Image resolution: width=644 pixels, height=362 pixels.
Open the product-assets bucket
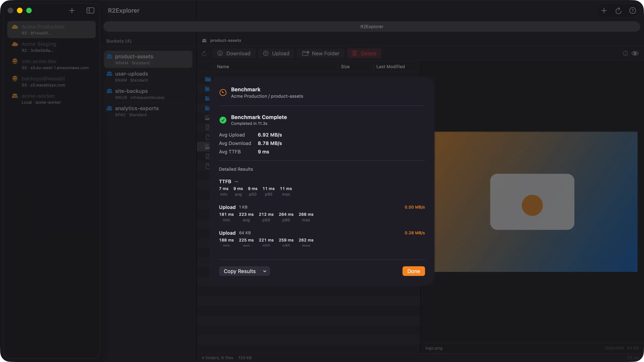coord(148,59)
